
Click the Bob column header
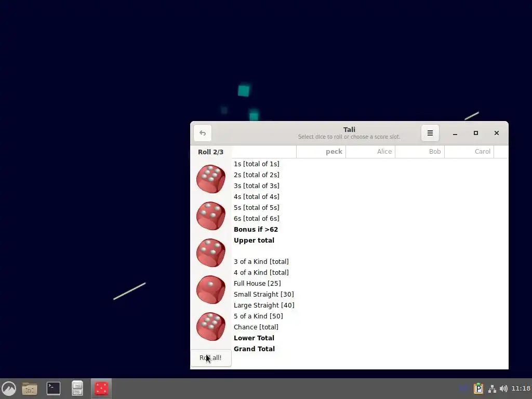tap(420, 152)
